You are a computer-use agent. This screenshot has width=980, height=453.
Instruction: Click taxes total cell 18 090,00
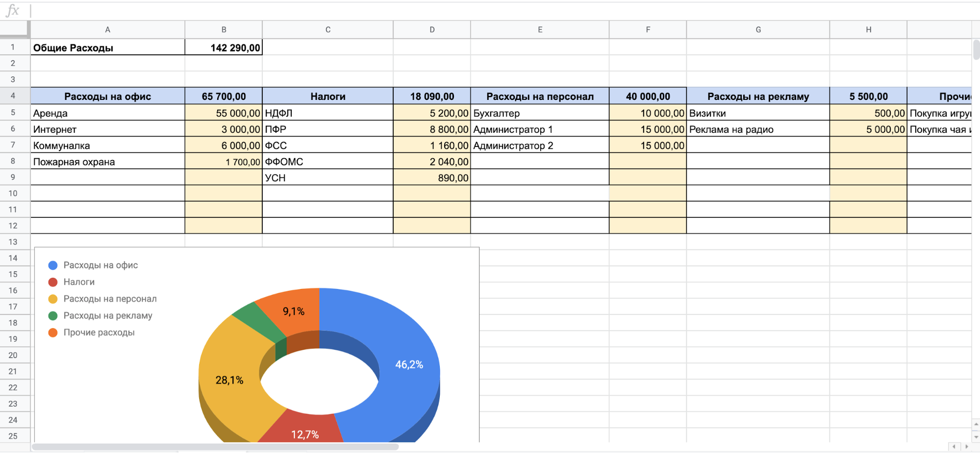click(432, 96)
